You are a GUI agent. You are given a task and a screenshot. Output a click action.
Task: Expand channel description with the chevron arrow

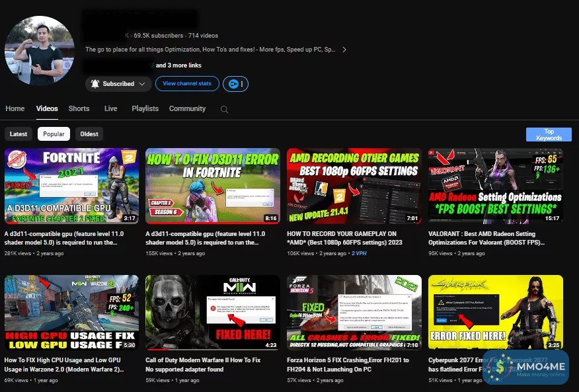click(x=344, y=50)
